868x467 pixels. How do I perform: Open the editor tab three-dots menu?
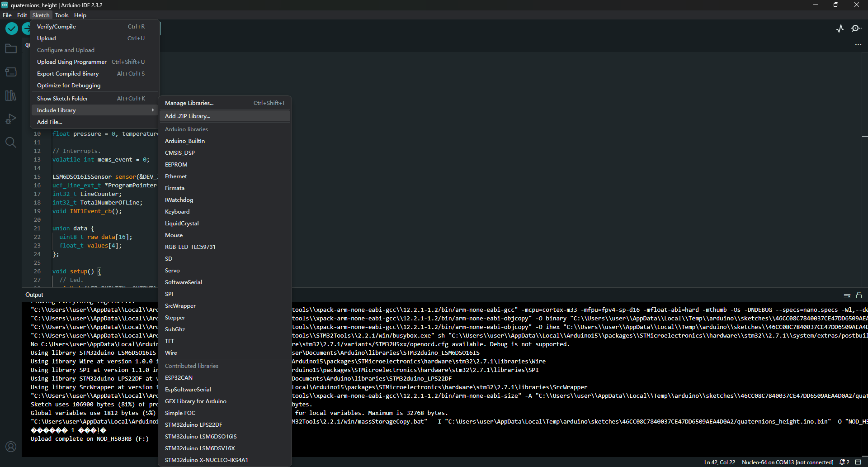[x=858, y=45]
